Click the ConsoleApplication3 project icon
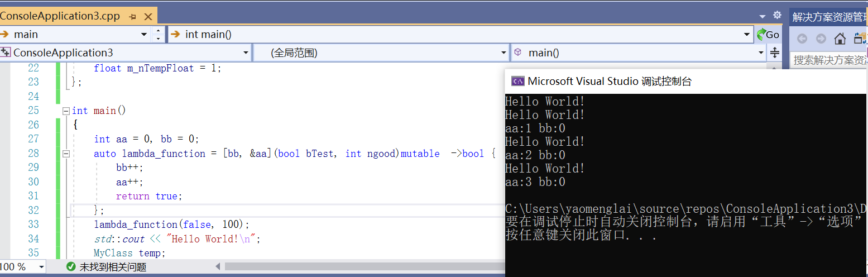This screenshot has height=277, width=868. [x=6, y=52]
